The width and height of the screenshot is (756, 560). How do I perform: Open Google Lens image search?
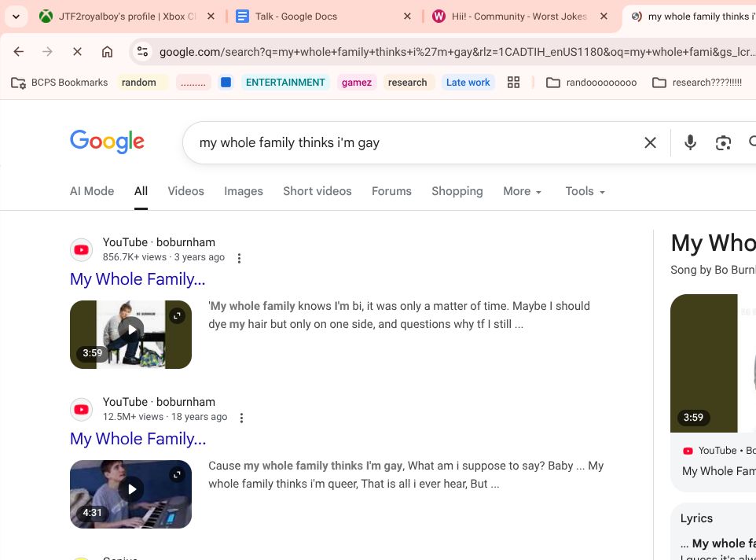[723, 142]
